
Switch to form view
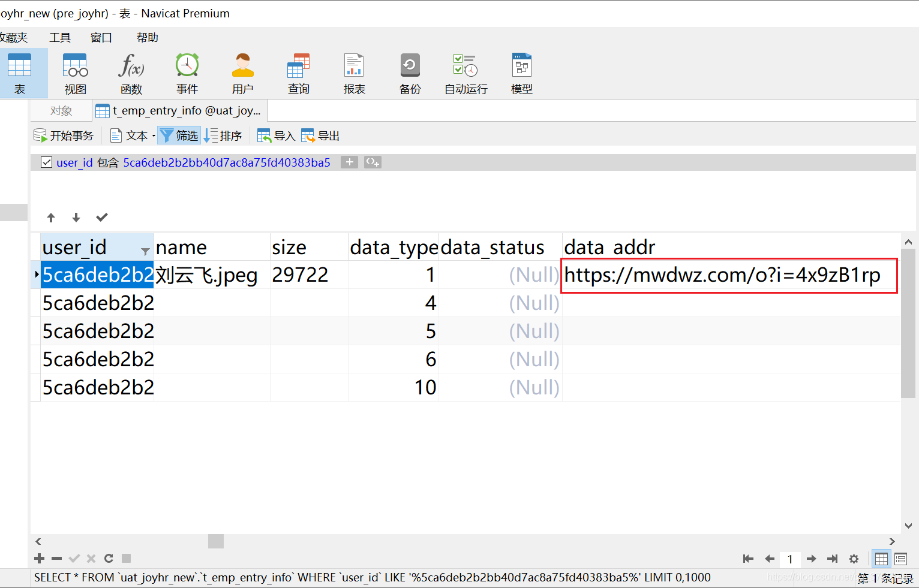click(x=900, y=559)
